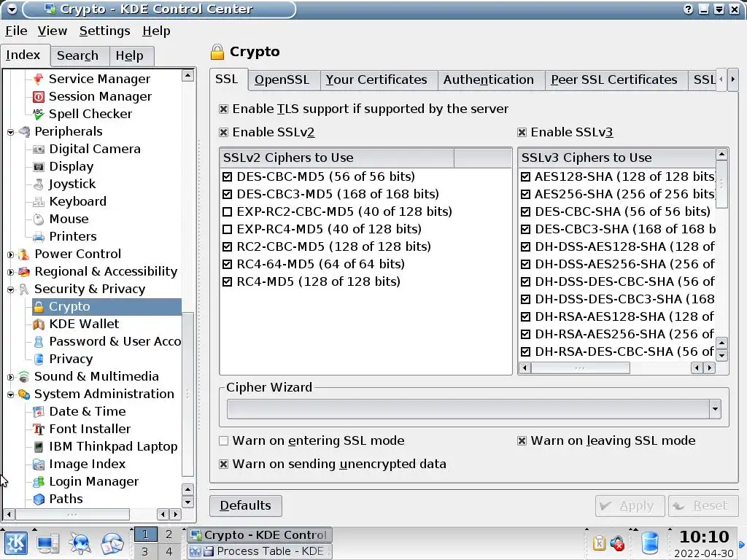Click the Reset button
Screen dimensions: 747x560
click(x=703, y=506)
